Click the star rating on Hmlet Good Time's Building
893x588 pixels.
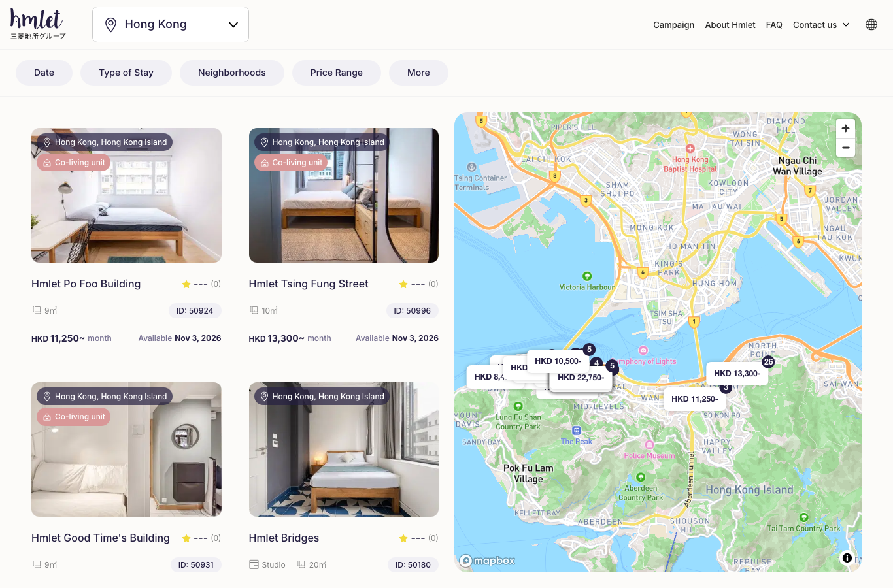click(x=201, y=538)
